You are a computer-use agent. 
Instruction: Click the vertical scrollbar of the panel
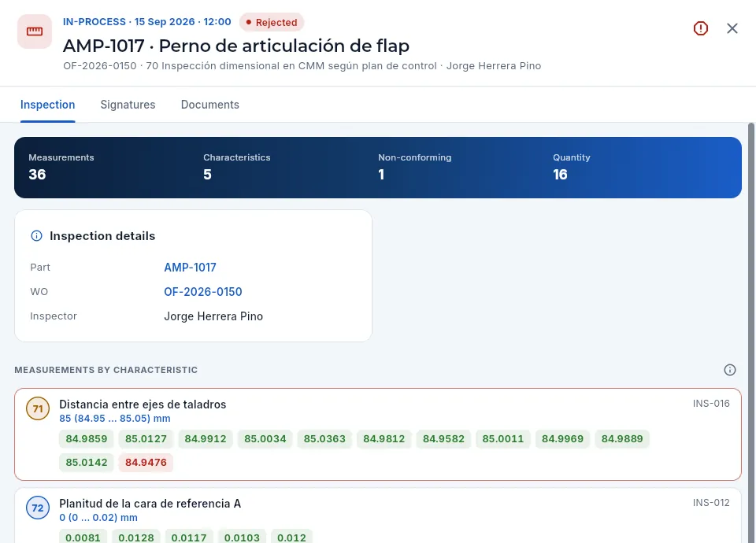[751, 332]
